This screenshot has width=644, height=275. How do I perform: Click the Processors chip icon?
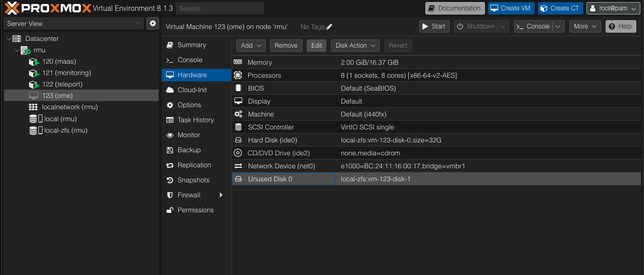coord(238,75)
